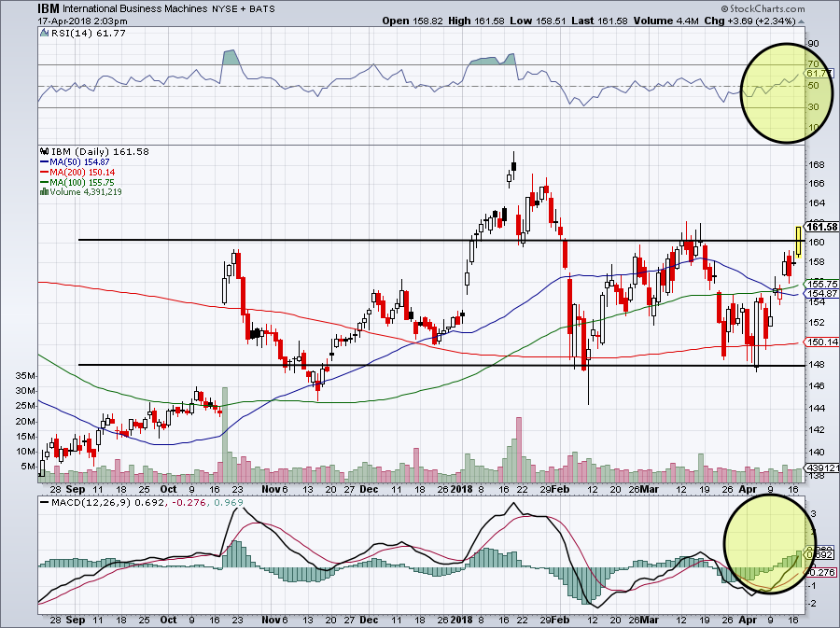Screen dimensions: 840x628
Task: Click the -0.276 signal value in MACD legend
Action: pyautogui.click(x=189, y=503)
